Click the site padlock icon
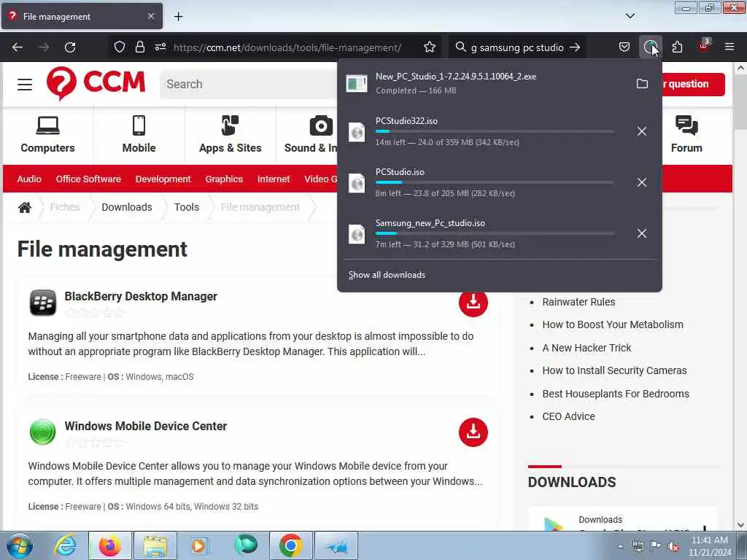This screenshot has height=560, width=747. tap(139, 47)
